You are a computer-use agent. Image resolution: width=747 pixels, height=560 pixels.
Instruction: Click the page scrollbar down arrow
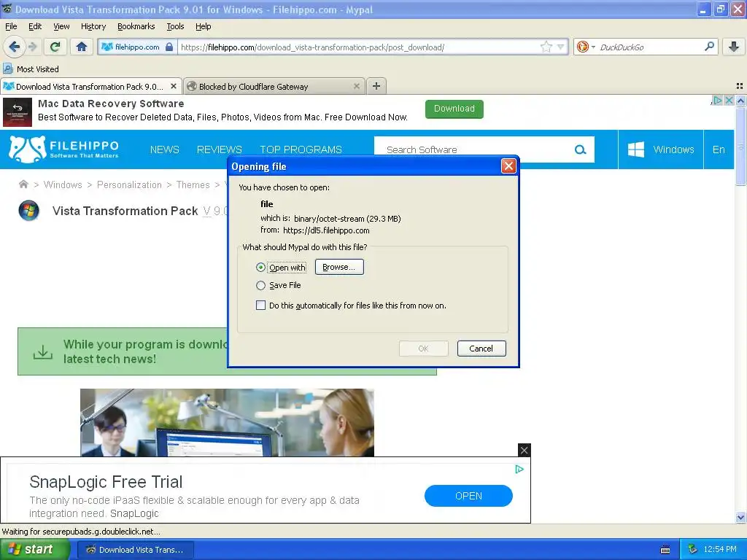[x=740, y=518]
